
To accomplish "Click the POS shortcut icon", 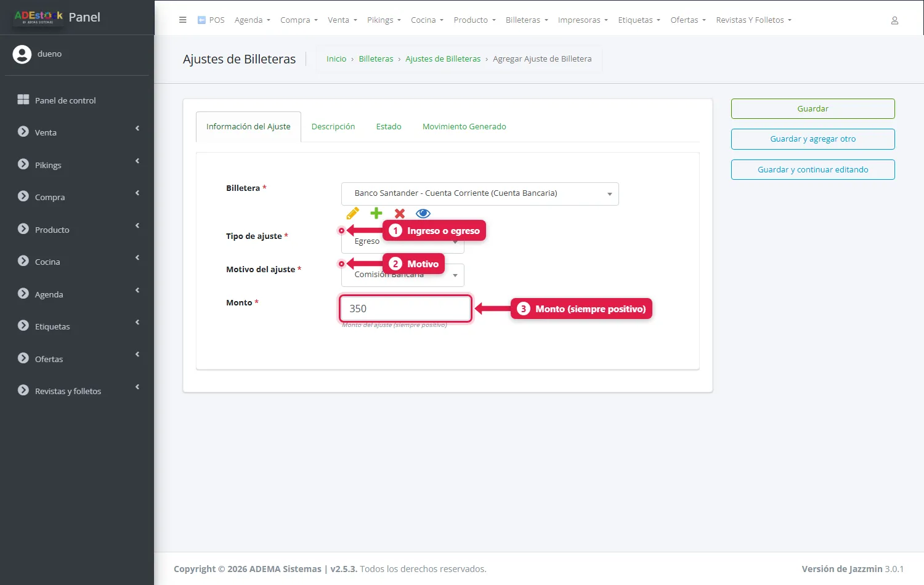I will (201, 20).
